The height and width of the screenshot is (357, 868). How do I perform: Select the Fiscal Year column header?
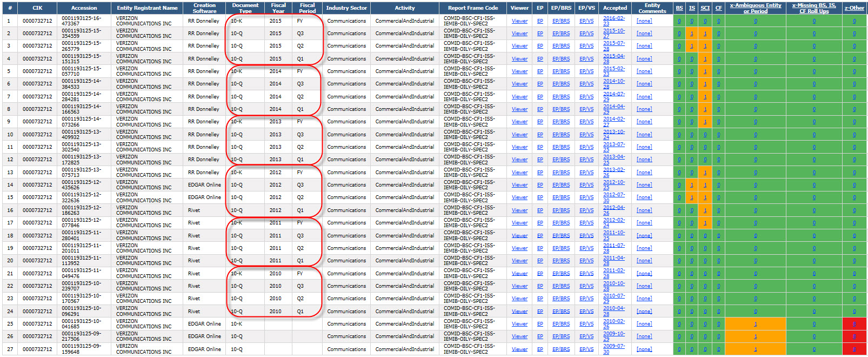tap(278, 8)
